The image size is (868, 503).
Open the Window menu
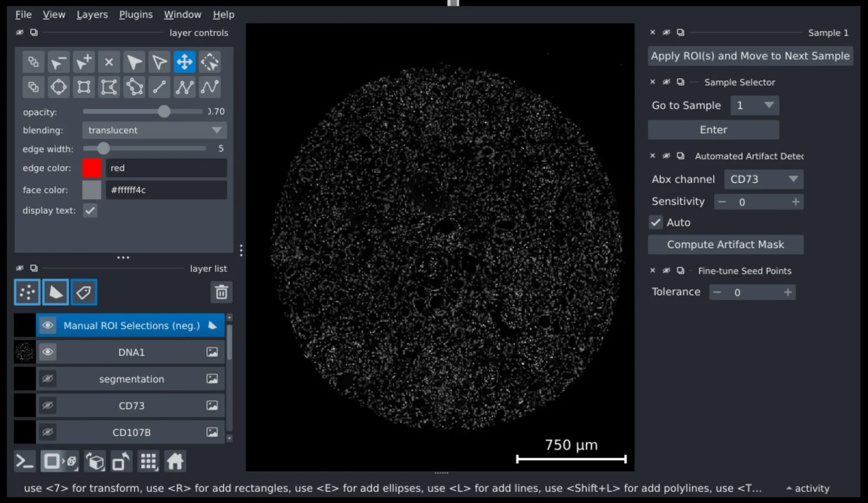tap(182, 15)
